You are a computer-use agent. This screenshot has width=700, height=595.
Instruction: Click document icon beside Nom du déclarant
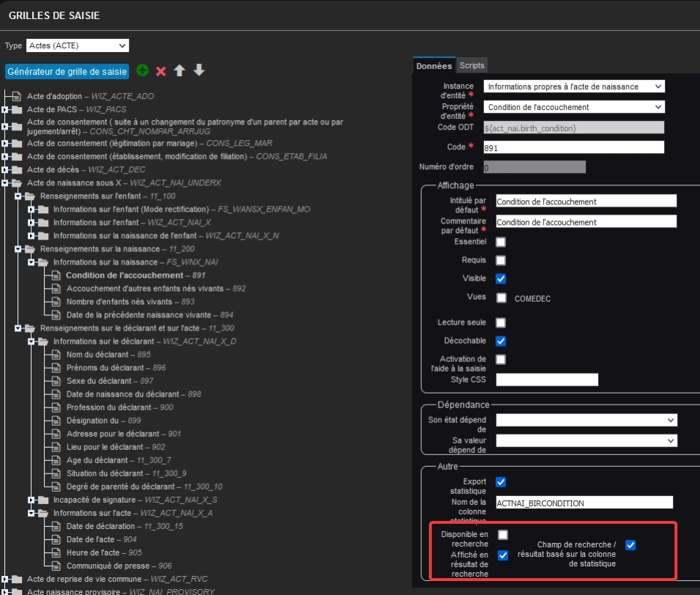click(56, 355)
